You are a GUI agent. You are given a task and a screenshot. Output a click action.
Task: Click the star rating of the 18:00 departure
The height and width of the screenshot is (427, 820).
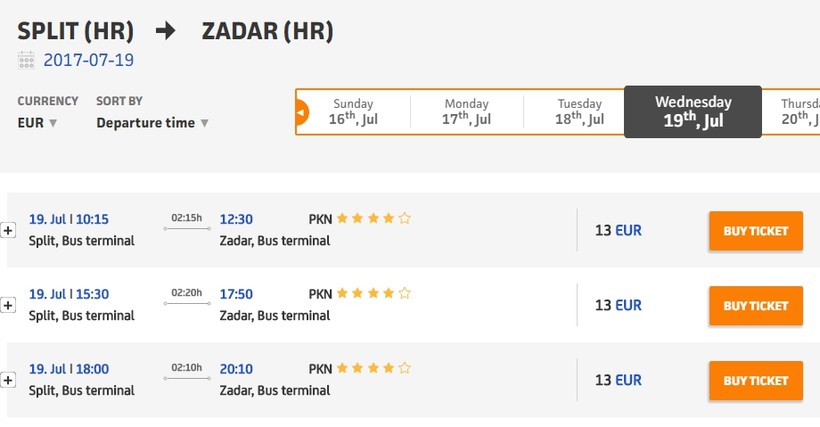(373, 369)
